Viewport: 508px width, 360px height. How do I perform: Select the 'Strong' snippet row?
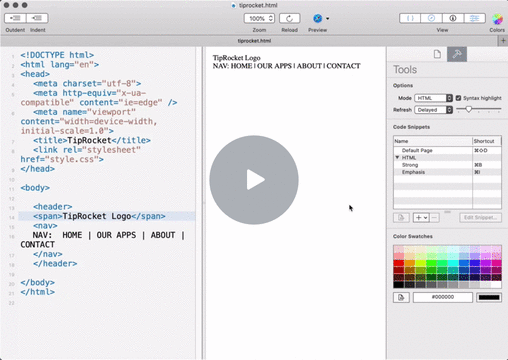(447, 165)
